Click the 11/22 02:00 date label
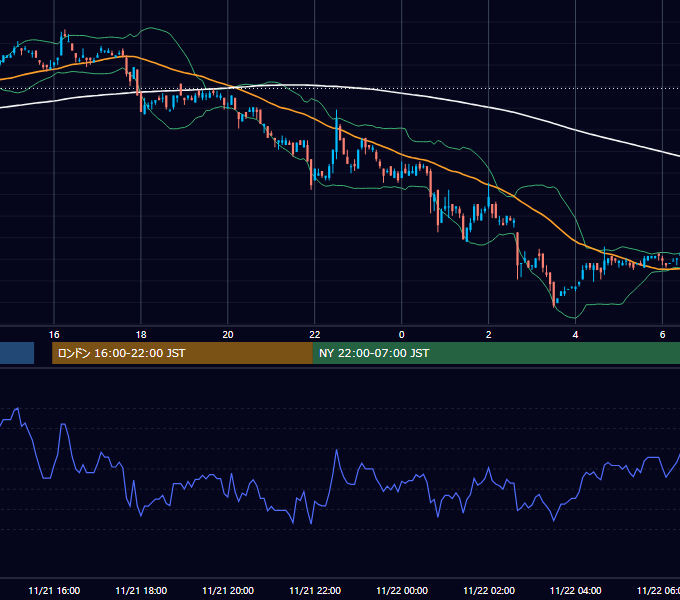Screen dimensions: 680x600 (x=489, y=590)
